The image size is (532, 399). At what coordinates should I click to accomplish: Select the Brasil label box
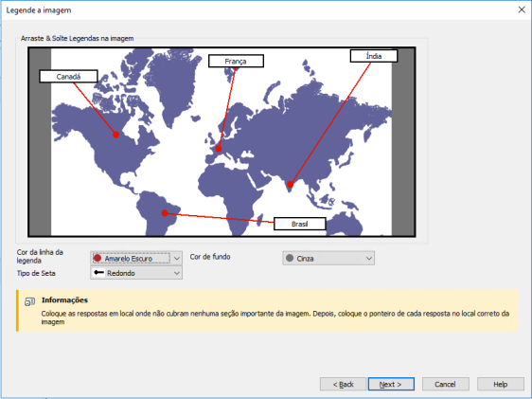299,224
